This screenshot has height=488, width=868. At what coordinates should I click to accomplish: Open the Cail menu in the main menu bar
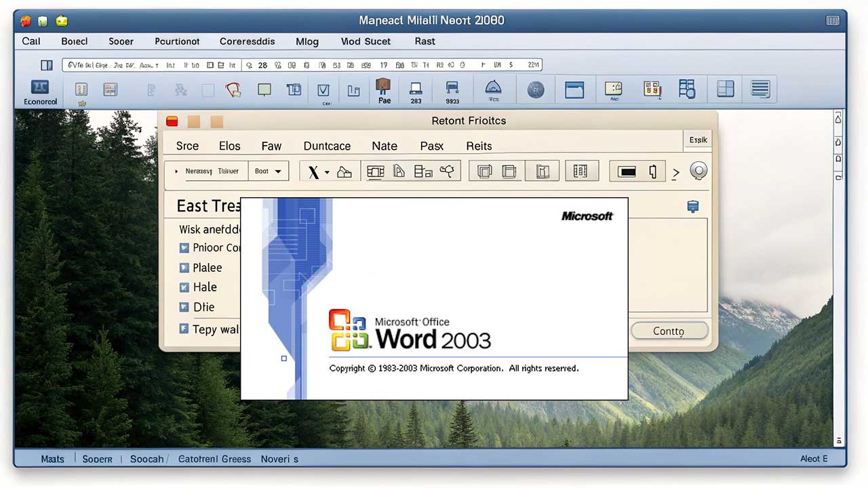(31, 41)
